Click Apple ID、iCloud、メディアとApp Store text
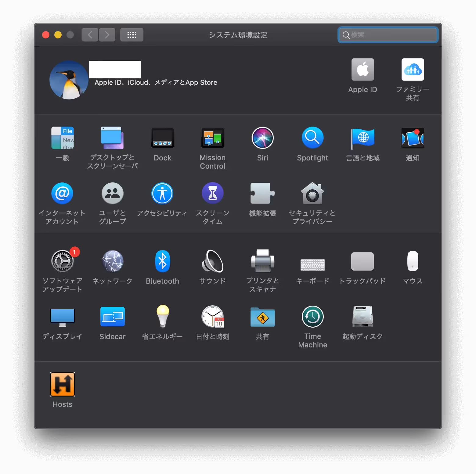Image resolution: width=476 pixels, height=474 pixels. click(156, 82)
